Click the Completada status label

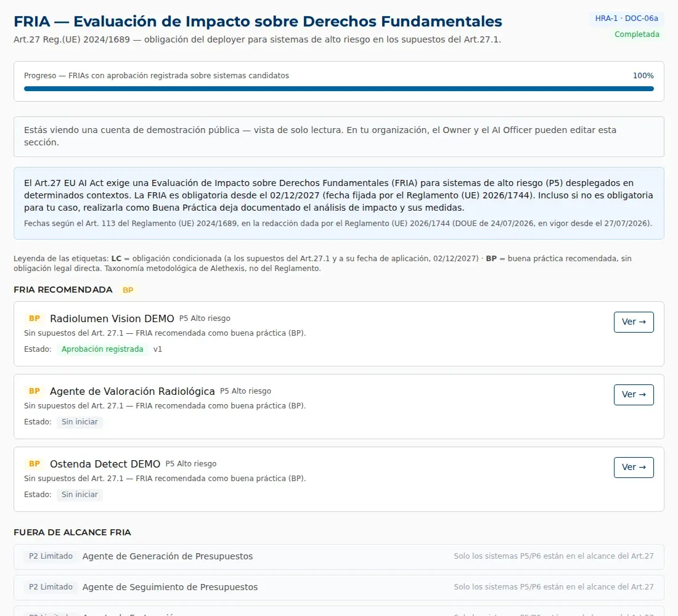pyautogui.click(x=637, y=34)
